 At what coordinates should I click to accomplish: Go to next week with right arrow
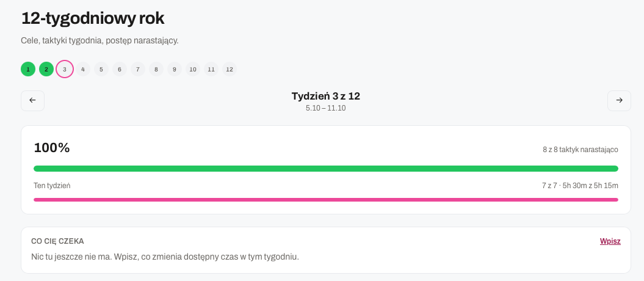[x=619, y=101]
